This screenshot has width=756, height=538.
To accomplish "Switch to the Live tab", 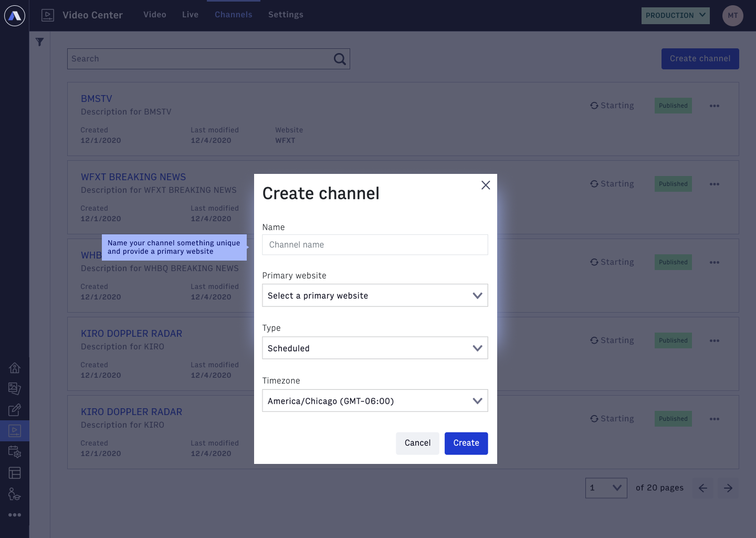I will coord(190,15).
